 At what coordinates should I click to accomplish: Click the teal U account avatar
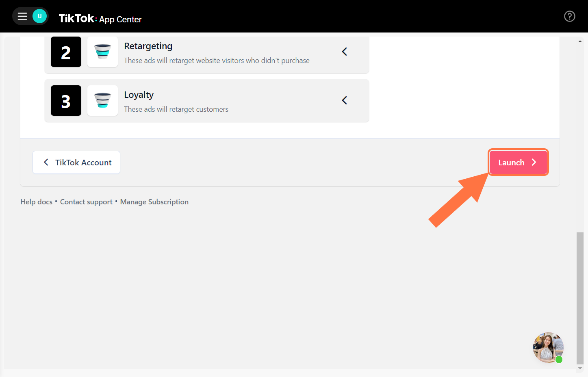pos(39,16)
